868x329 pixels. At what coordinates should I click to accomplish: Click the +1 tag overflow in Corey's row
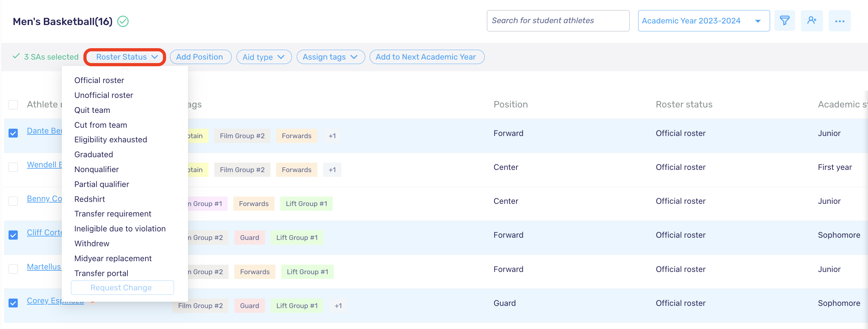tap(338, 306)
